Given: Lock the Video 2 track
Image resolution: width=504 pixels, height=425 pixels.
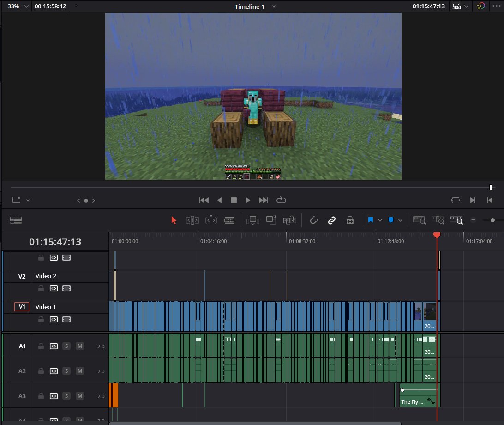Looking at the screenshot, I should [x=41, y=289].
